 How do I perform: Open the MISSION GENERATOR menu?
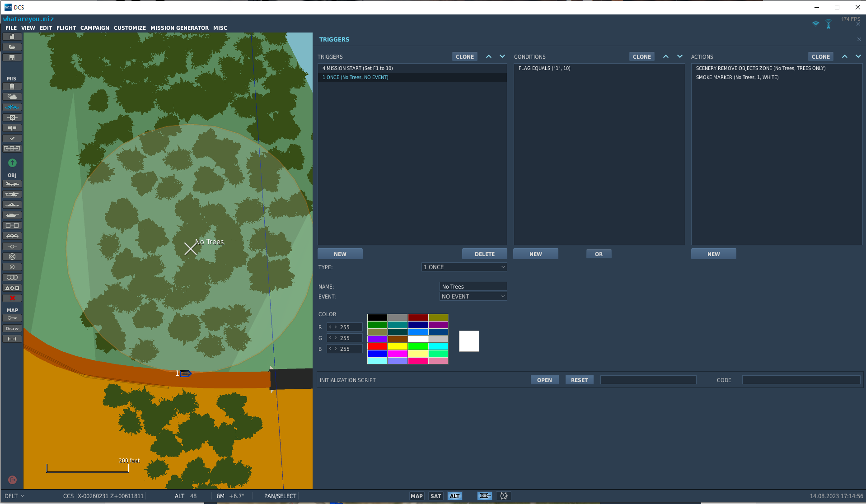[x=179, y=28]
